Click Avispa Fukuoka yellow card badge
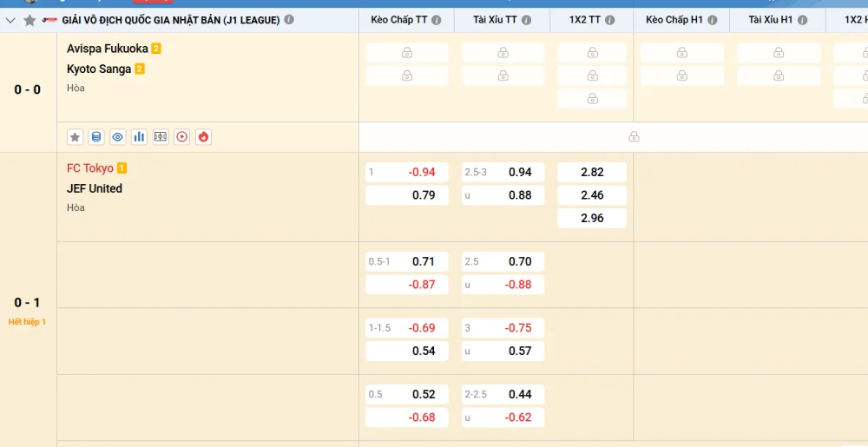The width and height of the screenshot is (868, 447). tap(156, 49)
